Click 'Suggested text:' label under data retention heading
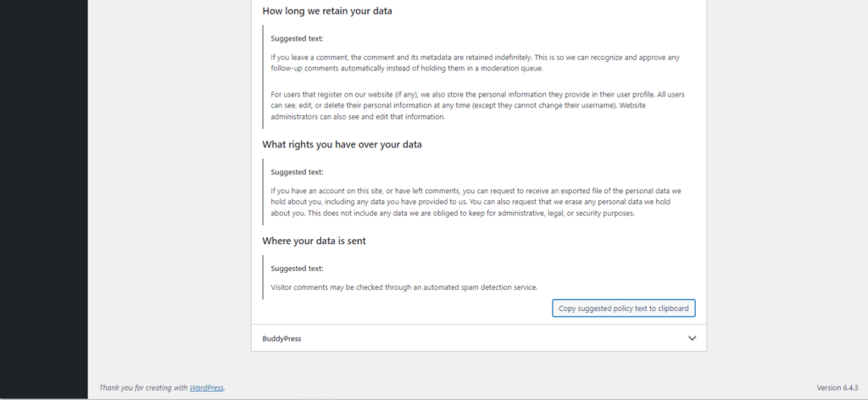The height and width of the screenshot is (400, 868). pos(297,38)
